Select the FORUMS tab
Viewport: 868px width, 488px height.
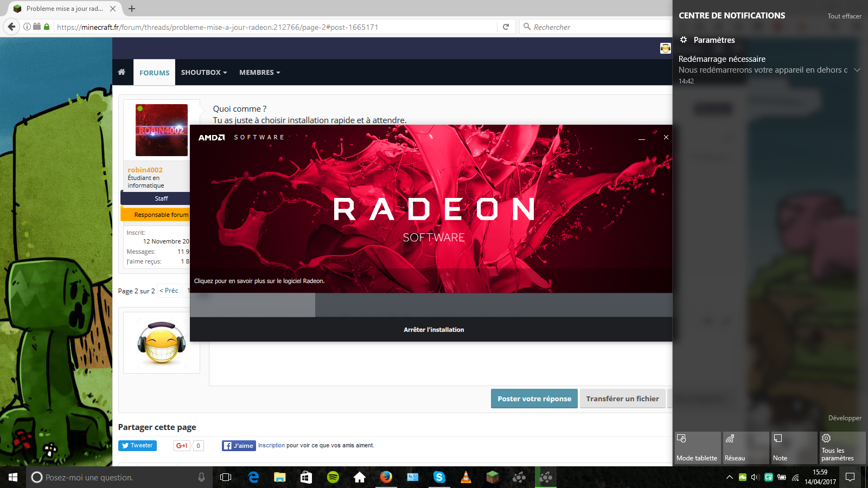pos(155,73)
